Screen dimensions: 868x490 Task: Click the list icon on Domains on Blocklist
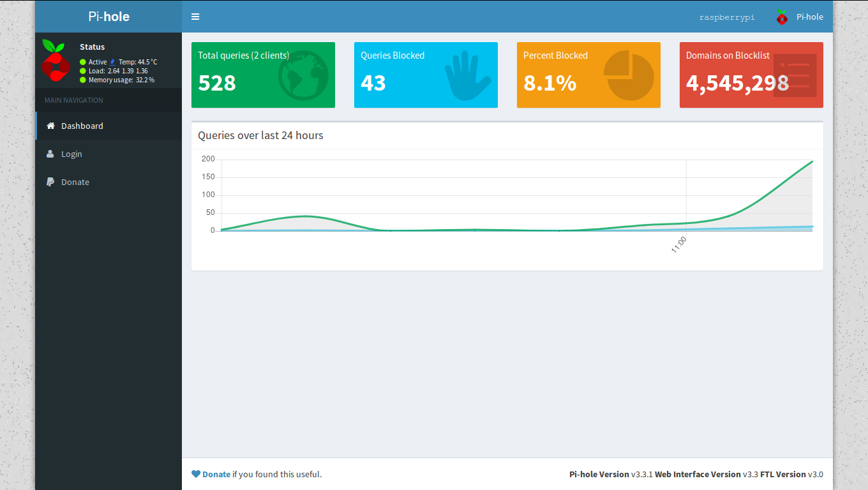(x=795, y=76)
